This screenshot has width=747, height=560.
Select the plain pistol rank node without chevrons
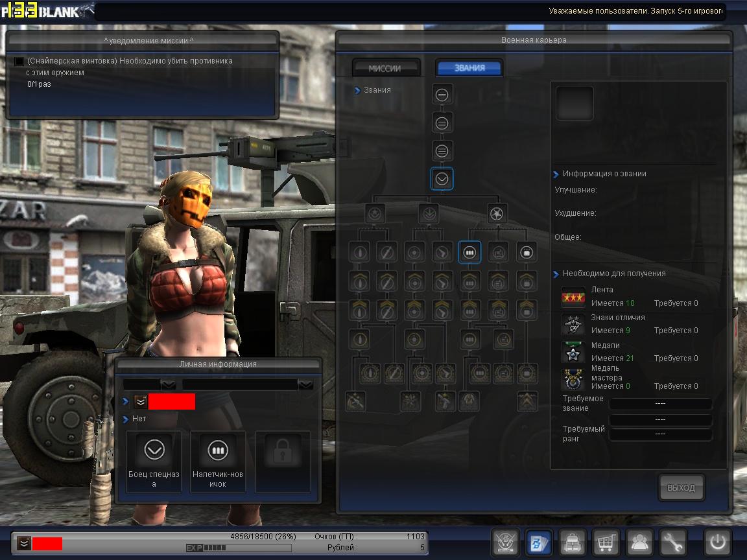point(442,252)
